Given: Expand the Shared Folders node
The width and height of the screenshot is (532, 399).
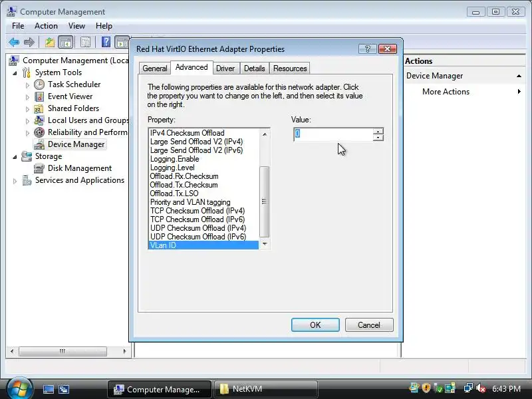Looking at the screenshot, I should [x=27, y=109].
